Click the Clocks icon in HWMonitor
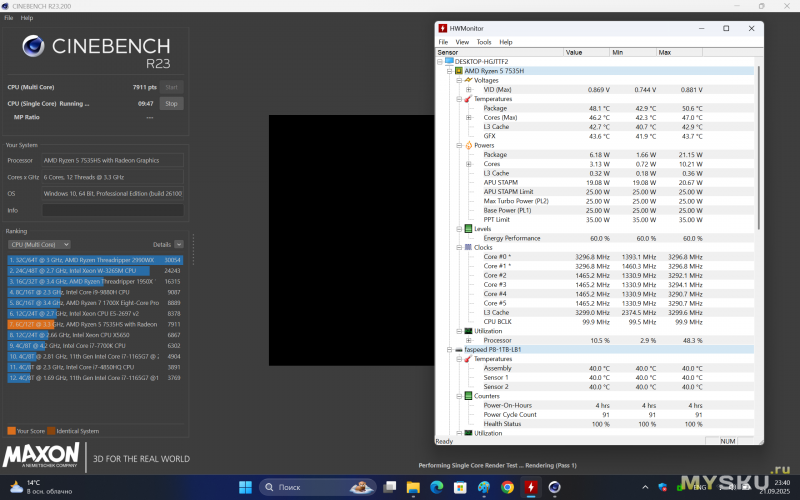 click(468, 247)
